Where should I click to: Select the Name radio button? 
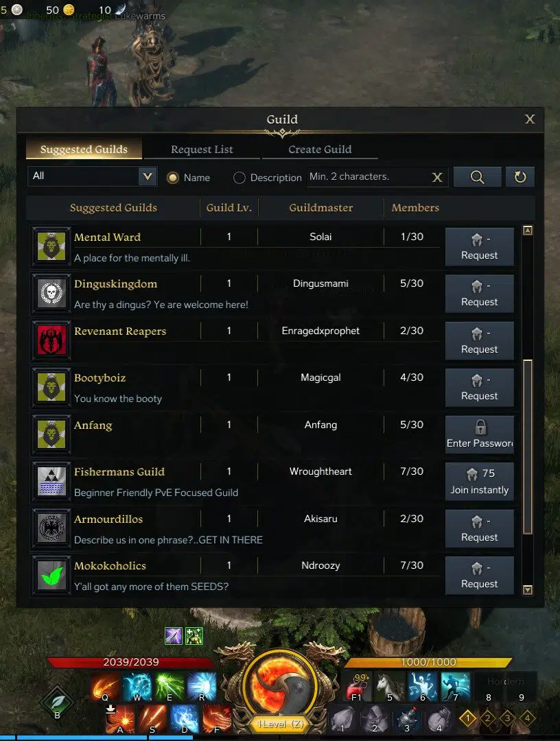(173, 178)
